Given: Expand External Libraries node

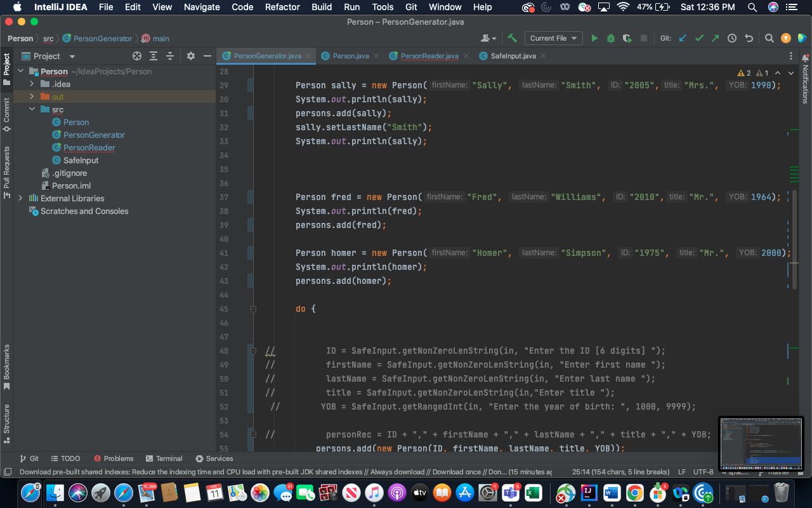Looking at the screenshot, I should pyautogui.click(x=20, y=198).
